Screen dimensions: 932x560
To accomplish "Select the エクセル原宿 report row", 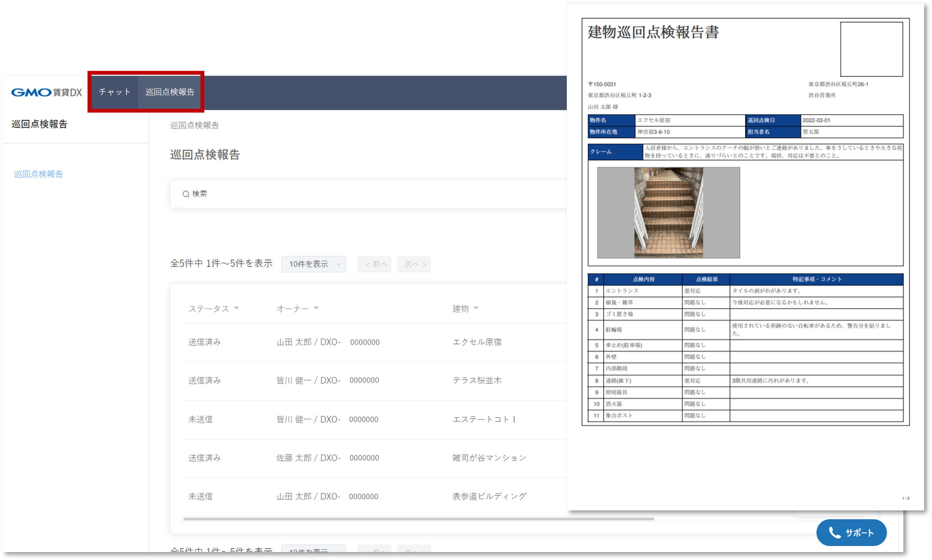I will pyautogui.click(x=477, y=342).
